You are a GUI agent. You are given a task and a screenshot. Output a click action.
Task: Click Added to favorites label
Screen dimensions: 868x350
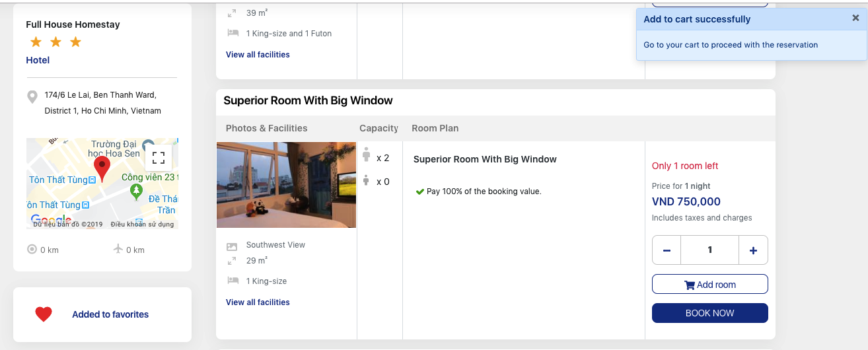pos(110,314)
